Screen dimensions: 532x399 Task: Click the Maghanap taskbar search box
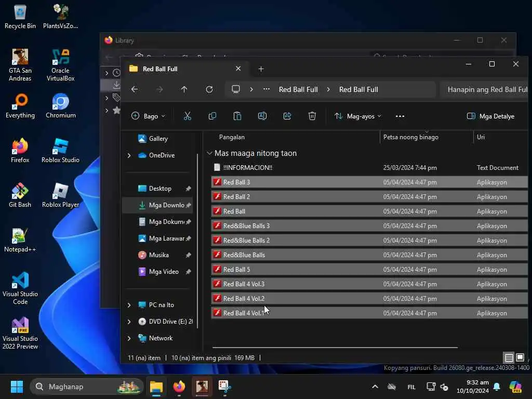tap(86, 387)
